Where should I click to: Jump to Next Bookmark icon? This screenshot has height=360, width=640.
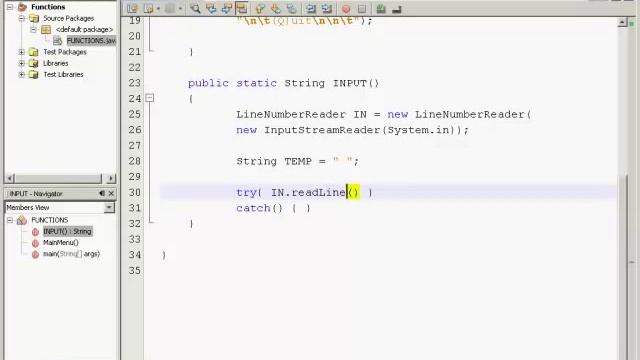(276, 9)
